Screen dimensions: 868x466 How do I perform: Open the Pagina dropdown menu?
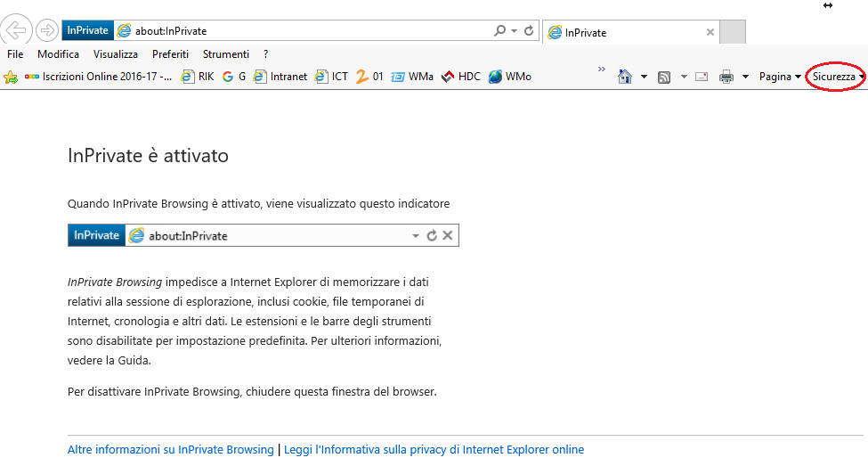[x=780, y=77]
